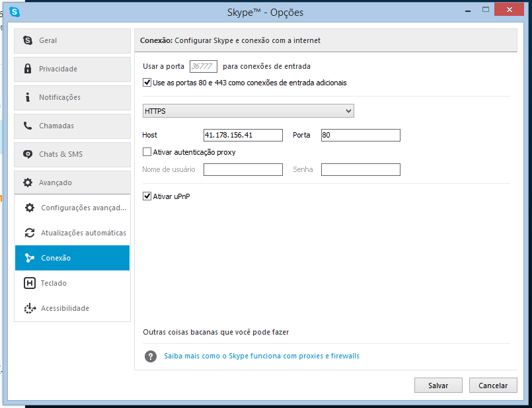Close the Skype Opções window
This screenshot has width=532, height=408.
[x=510, y=9]
